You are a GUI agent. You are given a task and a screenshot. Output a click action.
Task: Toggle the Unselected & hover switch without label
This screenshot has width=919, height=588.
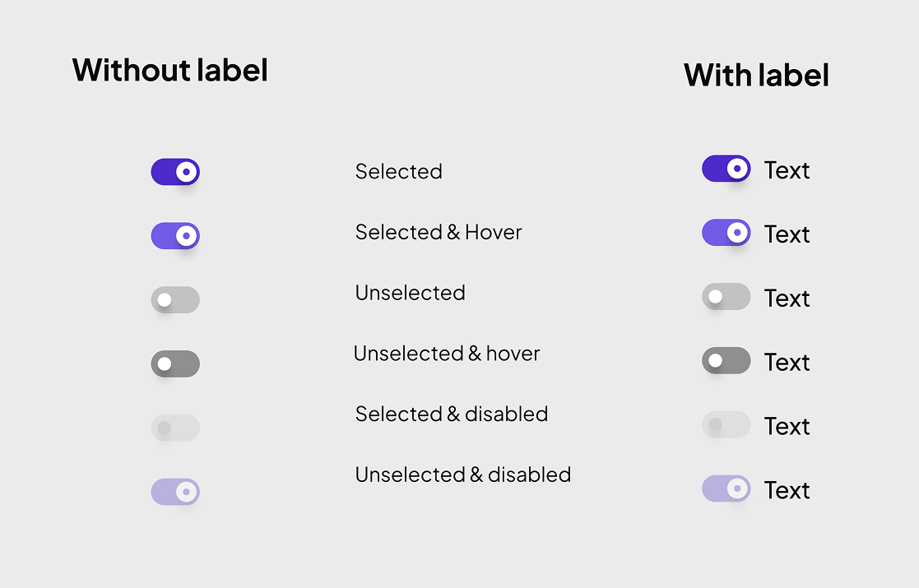[x=175, y=363]
